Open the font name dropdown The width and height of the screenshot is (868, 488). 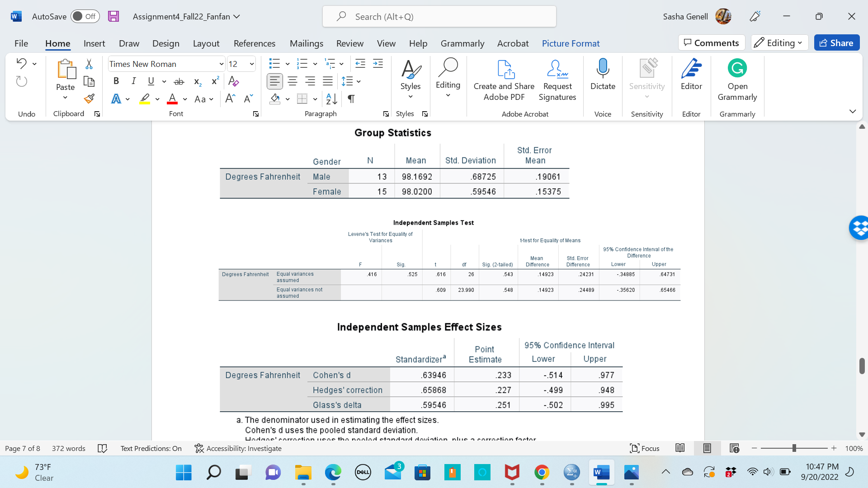(x=221, y=64)
